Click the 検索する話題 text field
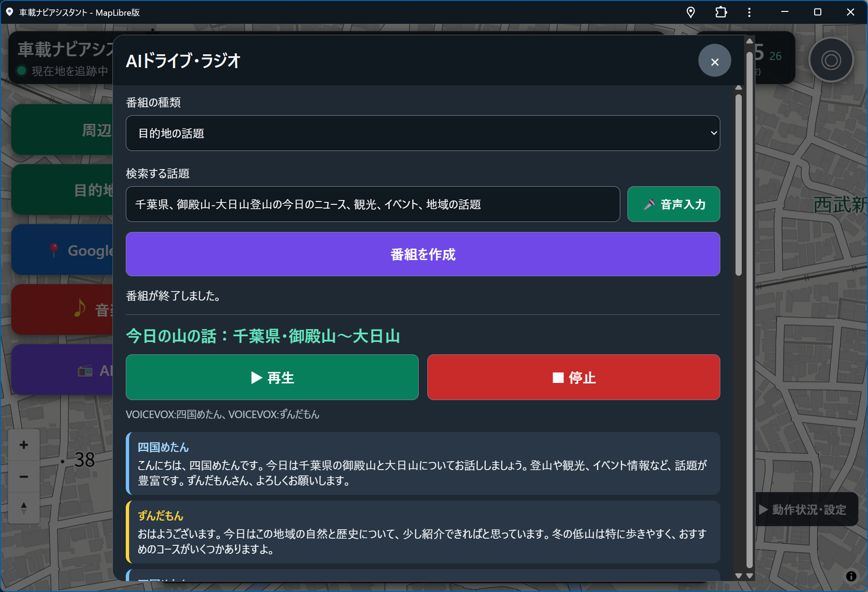 (373, 204)
